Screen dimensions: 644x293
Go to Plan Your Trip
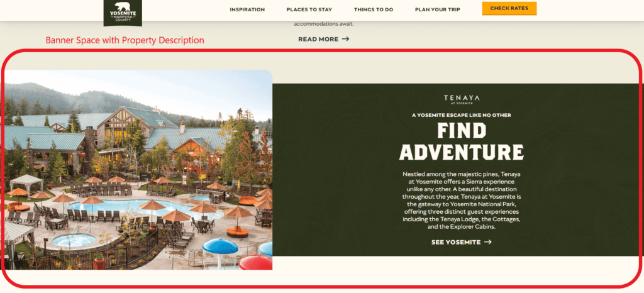[438, 9]
